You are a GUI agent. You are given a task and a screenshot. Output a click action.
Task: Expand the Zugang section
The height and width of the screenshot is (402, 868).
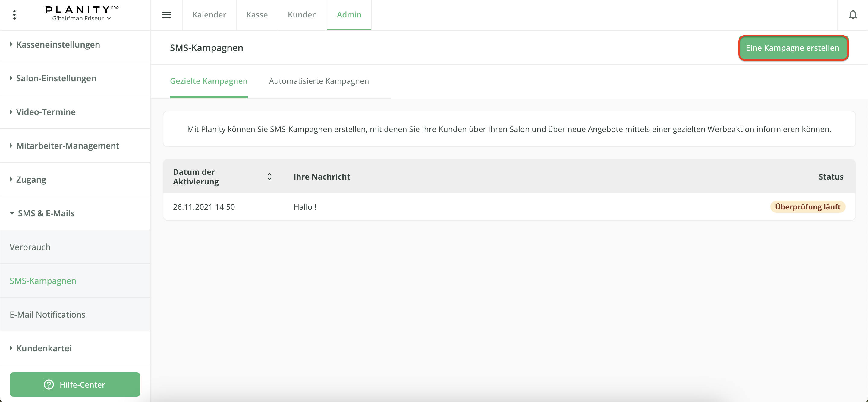pos(31,179)
